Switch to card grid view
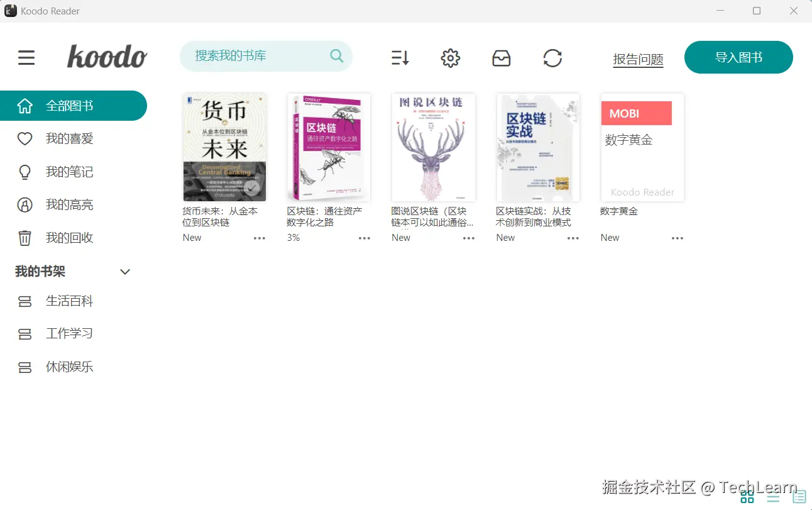Screen dimensions: 812x510 coord(747,497)
